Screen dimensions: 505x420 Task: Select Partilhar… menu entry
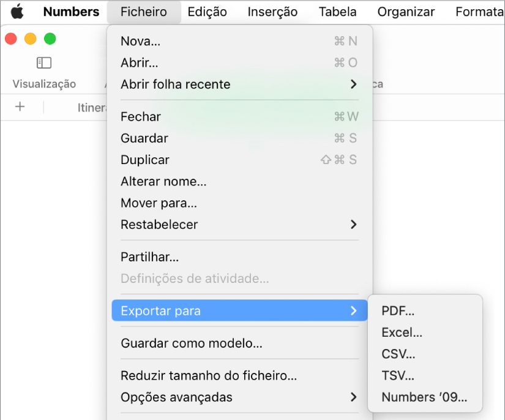(239, 257)
